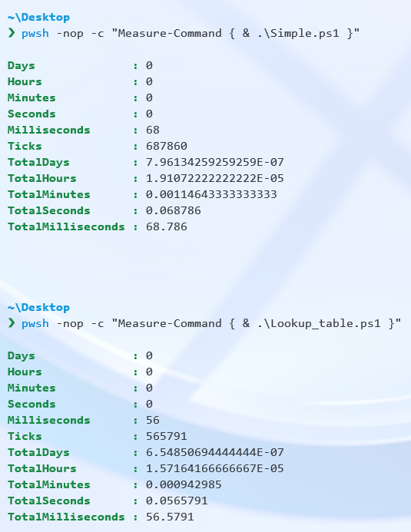Click the first pwsh command word
This screenshot has height=532, width=411.
(x=35, y=34)
